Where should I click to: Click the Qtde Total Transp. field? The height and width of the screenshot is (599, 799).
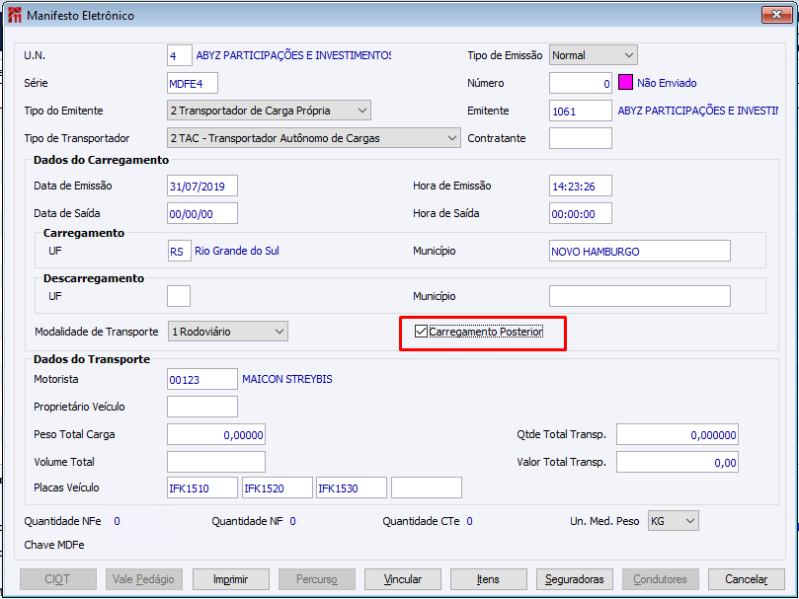coord(677,434)
